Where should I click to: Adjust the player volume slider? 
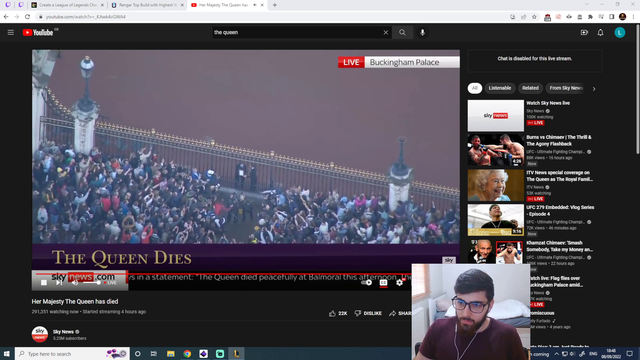click(x=92, y=282)
